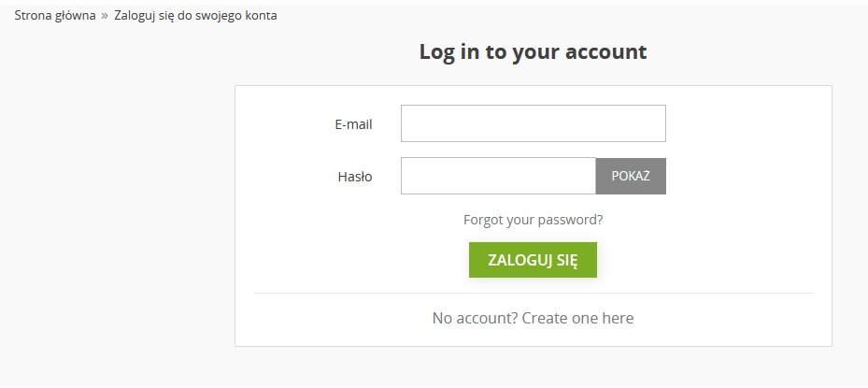The height and width of the screenshot is (388, 868).
Task: Click the E-mail input field
Action: tap(533, 123)
